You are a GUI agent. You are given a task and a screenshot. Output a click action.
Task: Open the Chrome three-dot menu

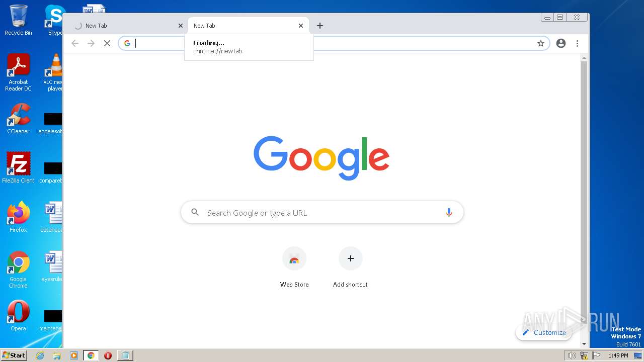(x=577, y=43)
